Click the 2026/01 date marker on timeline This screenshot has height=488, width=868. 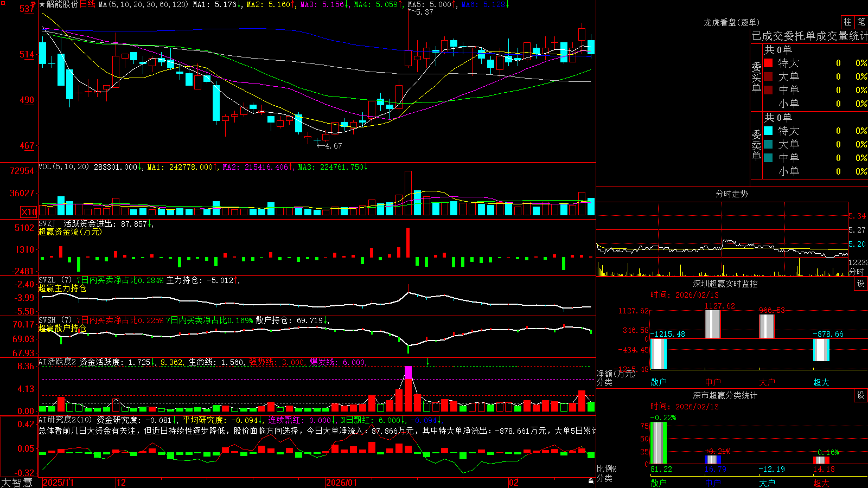tap(342, 483)
